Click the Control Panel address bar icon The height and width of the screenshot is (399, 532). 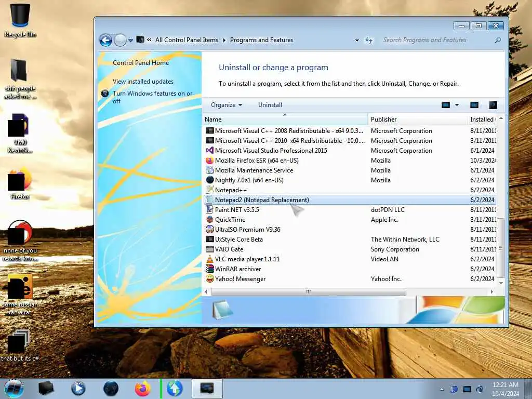(140, 39)
